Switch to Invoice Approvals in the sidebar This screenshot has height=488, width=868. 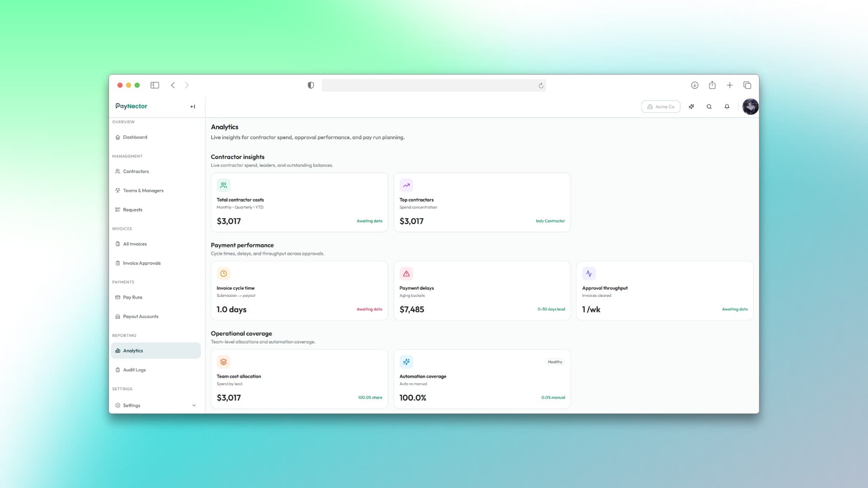pyautogui.click(x=142, y=263)
